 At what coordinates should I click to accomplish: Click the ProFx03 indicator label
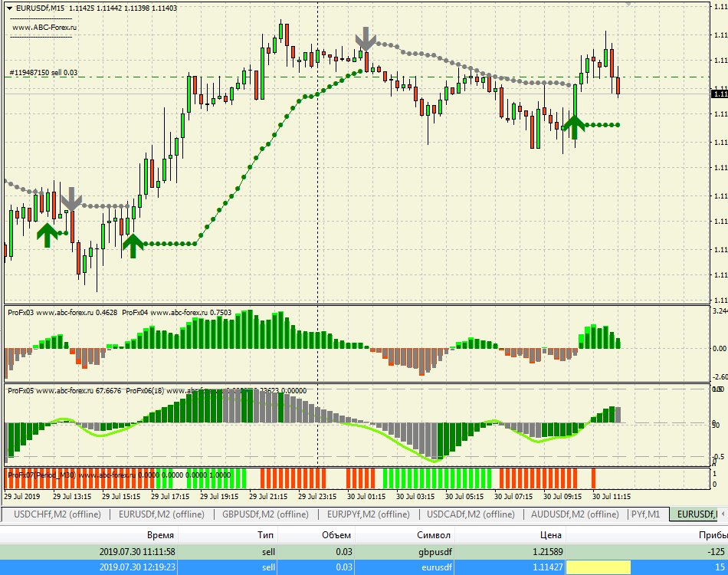[x=62, y=313]
